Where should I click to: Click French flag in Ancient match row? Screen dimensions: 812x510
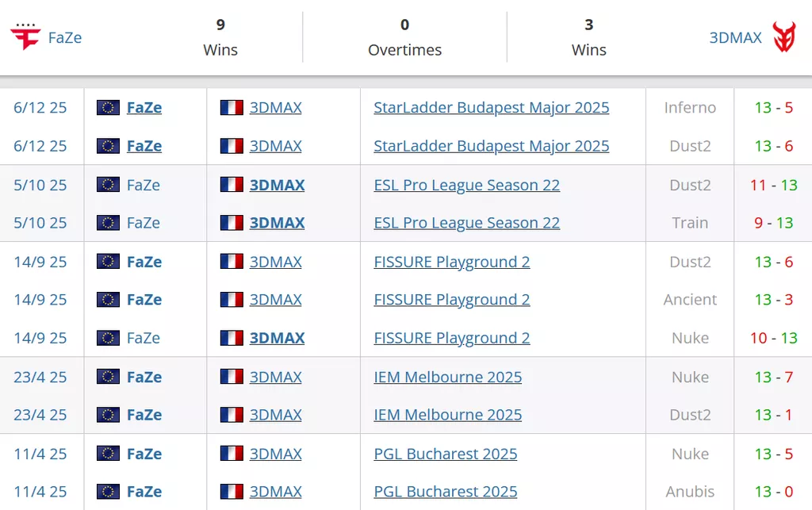click(232, 300)
